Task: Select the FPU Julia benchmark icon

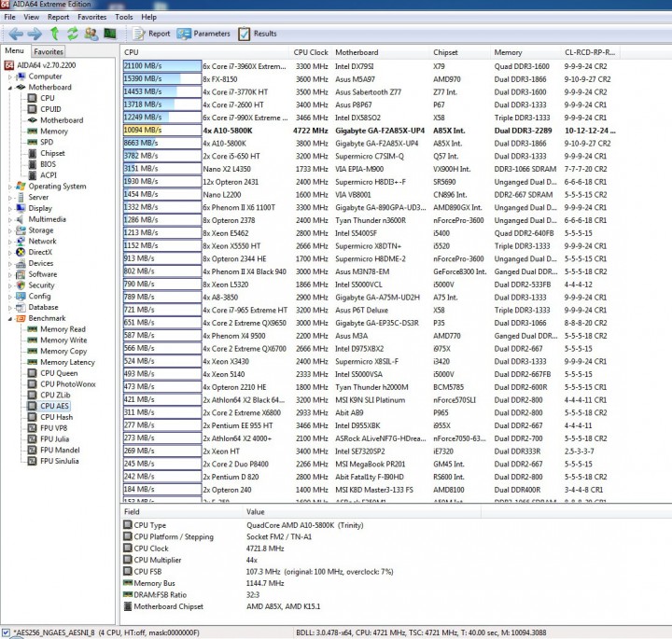Action: (x=32, y=439)
